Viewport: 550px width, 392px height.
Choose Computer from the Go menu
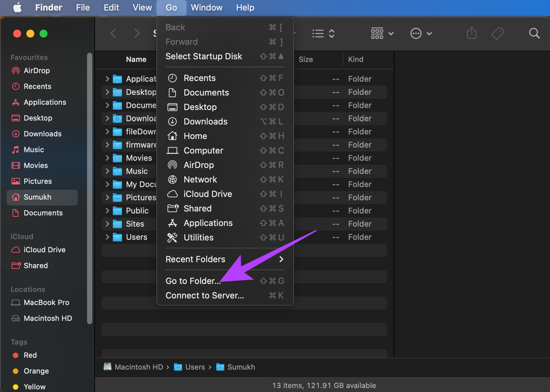tap(225, 151)
